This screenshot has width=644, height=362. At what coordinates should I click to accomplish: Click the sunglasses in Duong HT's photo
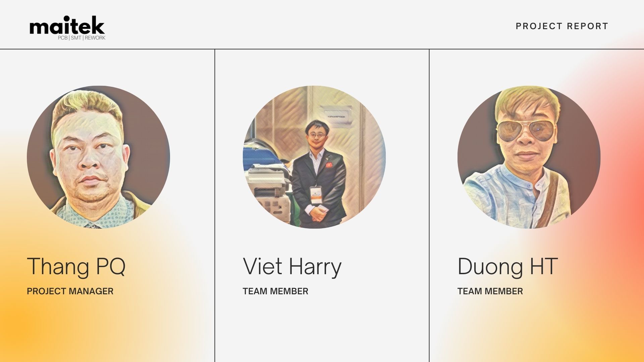coord(526,131)
